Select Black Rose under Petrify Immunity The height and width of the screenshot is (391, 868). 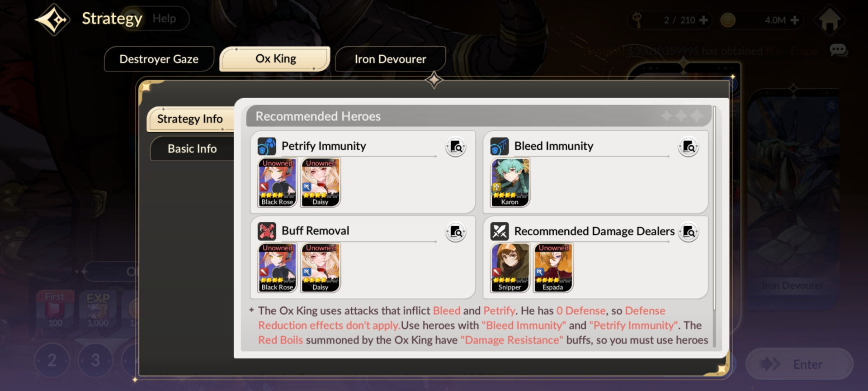coord(277,183)
